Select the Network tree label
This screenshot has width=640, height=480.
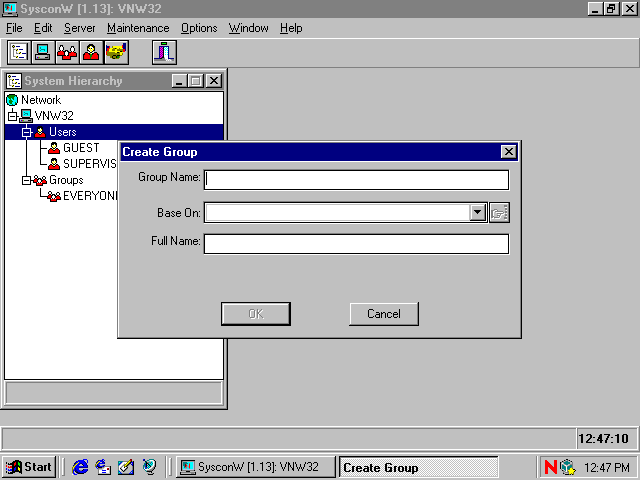click(x=41, y=100)
